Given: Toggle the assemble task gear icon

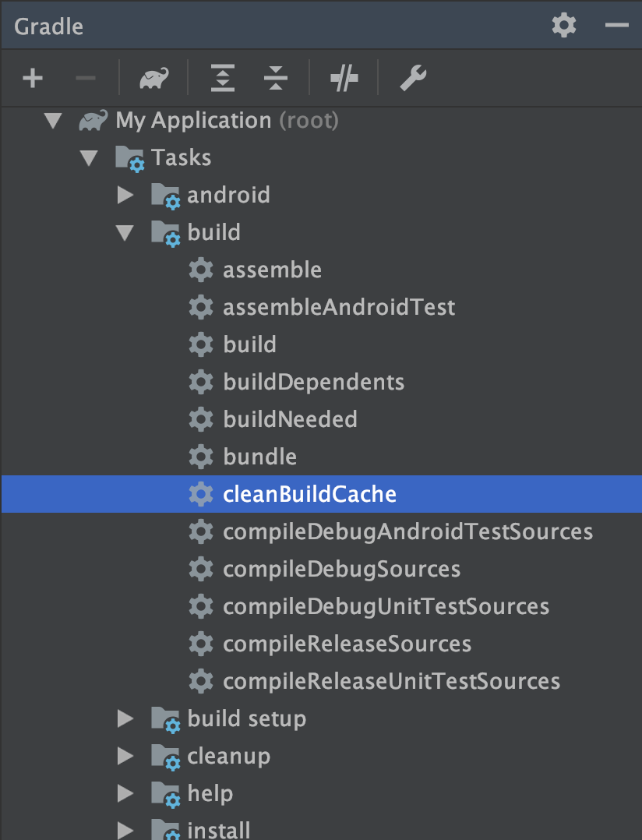Looking at the screenshot, I should 200,269.
